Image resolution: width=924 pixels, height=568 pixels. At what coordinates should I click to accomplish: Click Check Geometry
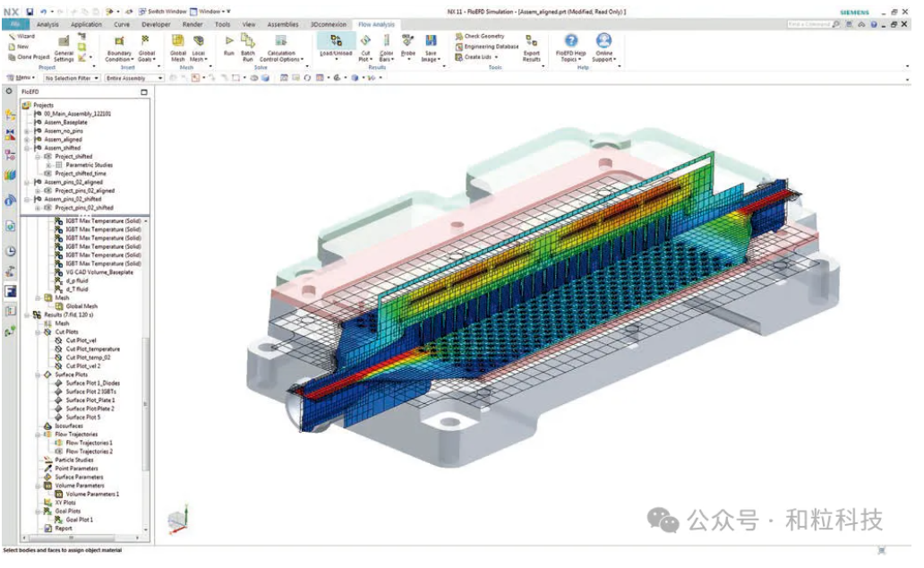coord(483,37)
